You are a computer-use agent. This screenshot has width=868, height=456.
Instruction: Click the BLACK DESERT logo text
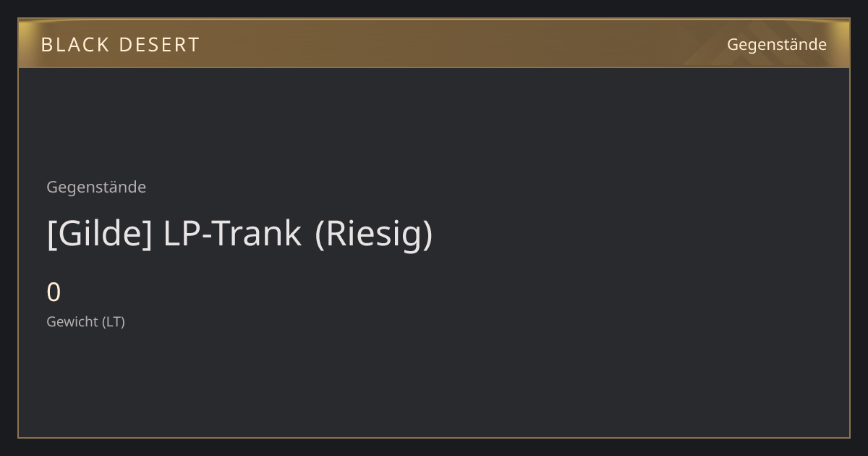tap(120, 45)
